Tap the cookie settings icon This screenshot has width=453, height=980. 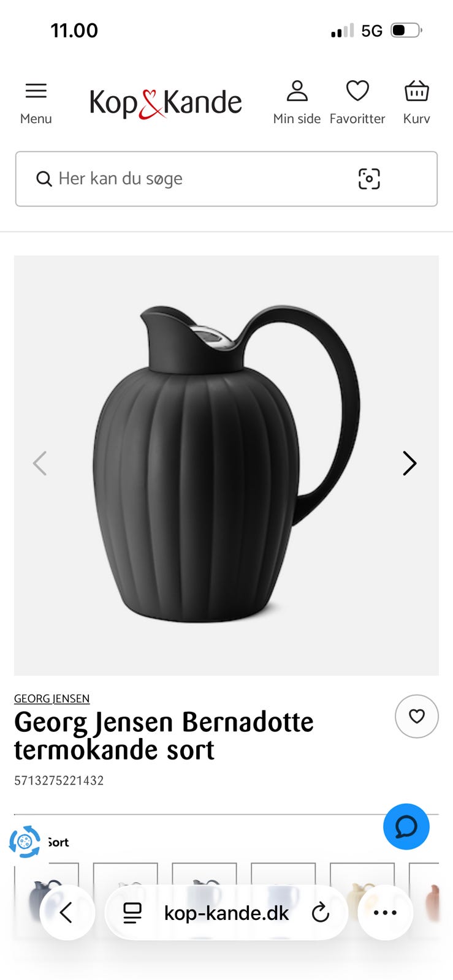click(25, 842)
